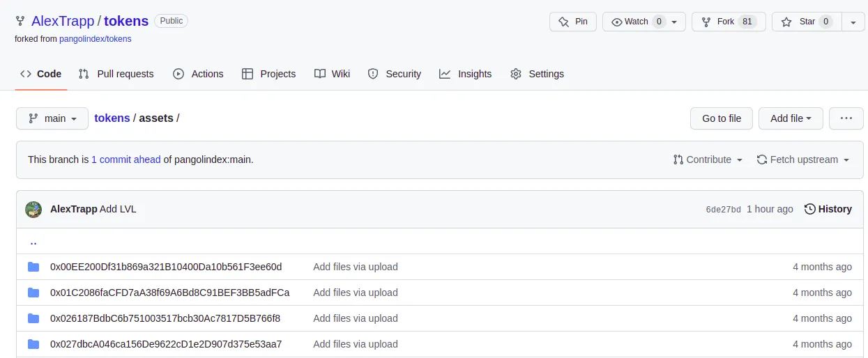This screenshot has height=358, width=868.
Task: Click the Watch count 0 badge
Action: pos(659,22)
